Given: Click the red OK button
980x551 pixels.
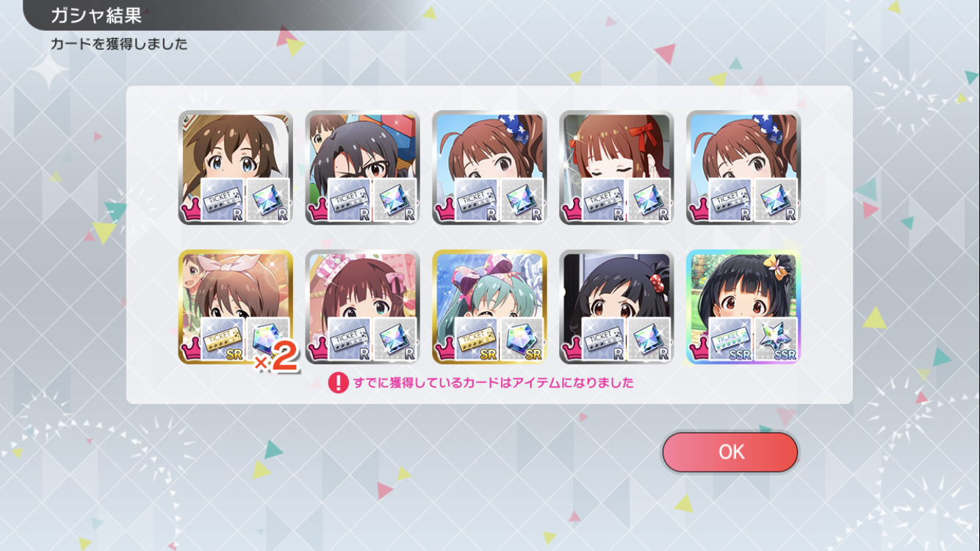Looking at the screenshot, I should [729, 452].
